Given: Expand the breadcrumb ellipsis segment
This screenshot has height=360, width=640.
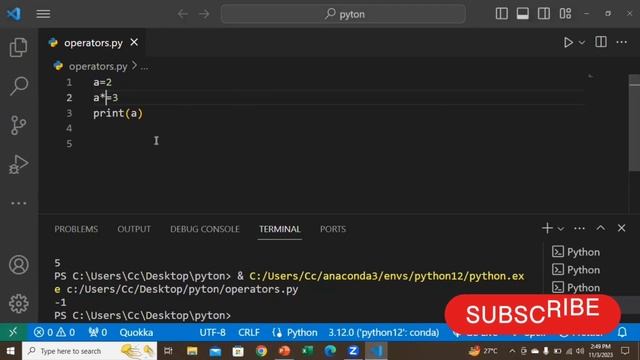Looking at the screenshot, I should pyautogui.click(x=144, y=67).
